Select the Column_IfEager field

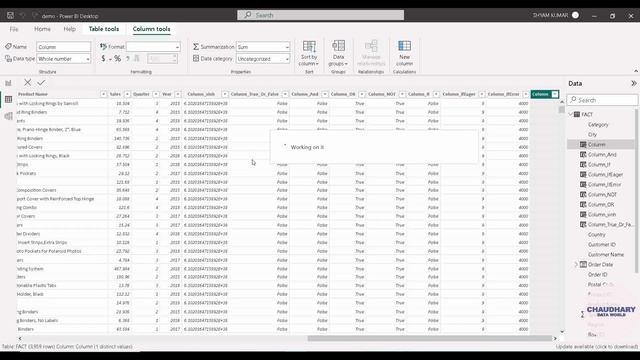[x=605, y=174]
